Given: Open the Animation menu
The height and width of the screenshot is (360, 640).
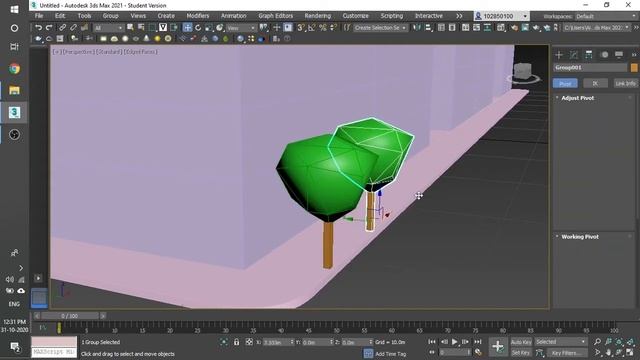Looking at the screenshot, I should 233,16.
